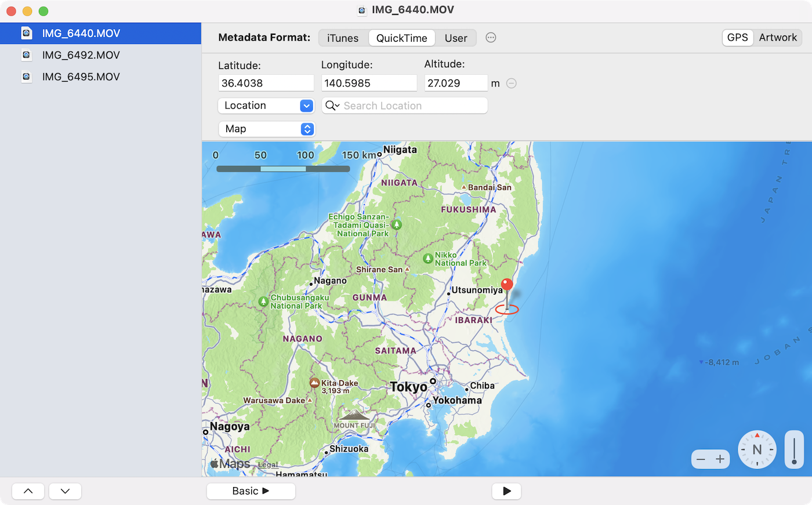The width and height of the screenshot is (812, 505).
Task: Click the Chiba city label
Action: pyautogui.click(x=483, y=386)
